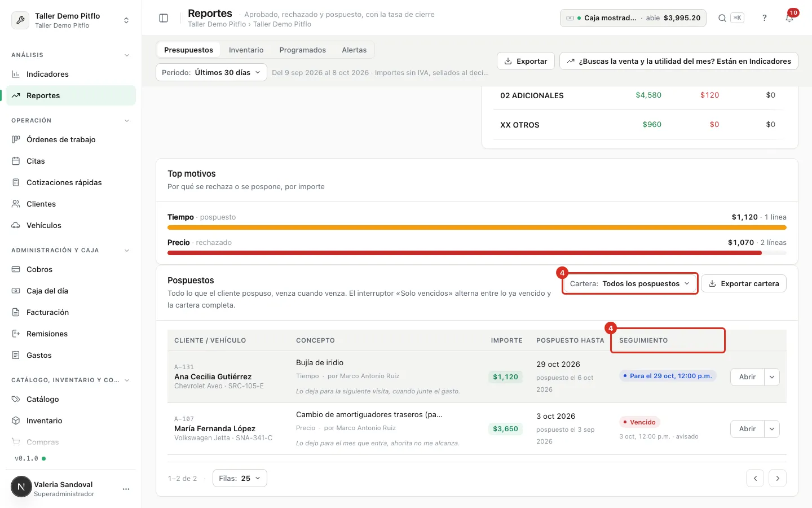Click the Exportar button
This screenshot has width=812, height=508.
[x=526, y=61]
